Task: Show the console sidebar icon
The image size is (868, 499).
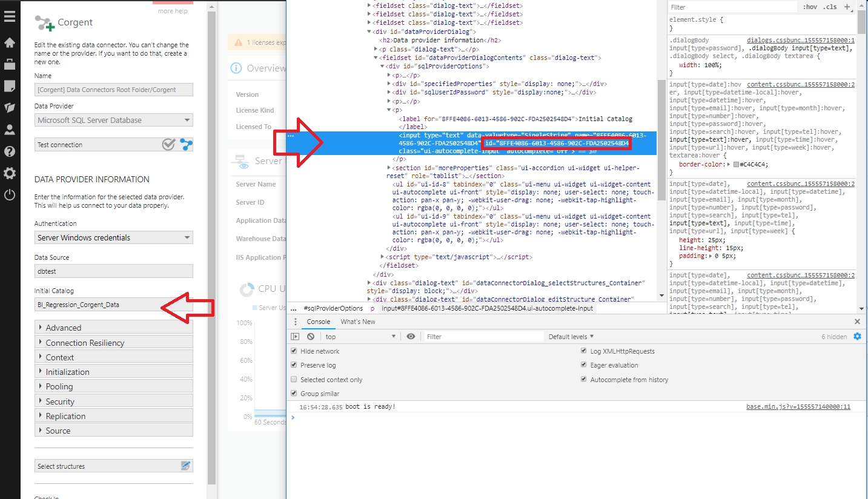Action: pos(295,336)
